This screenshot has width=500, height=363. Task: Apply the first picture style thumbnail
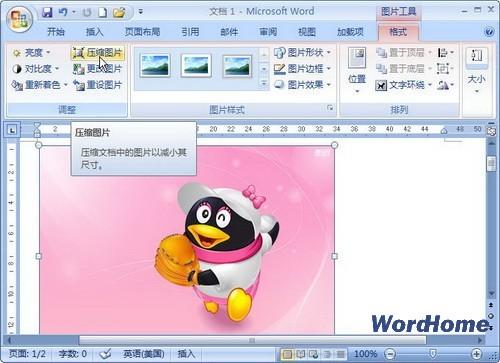click(155, 66)
